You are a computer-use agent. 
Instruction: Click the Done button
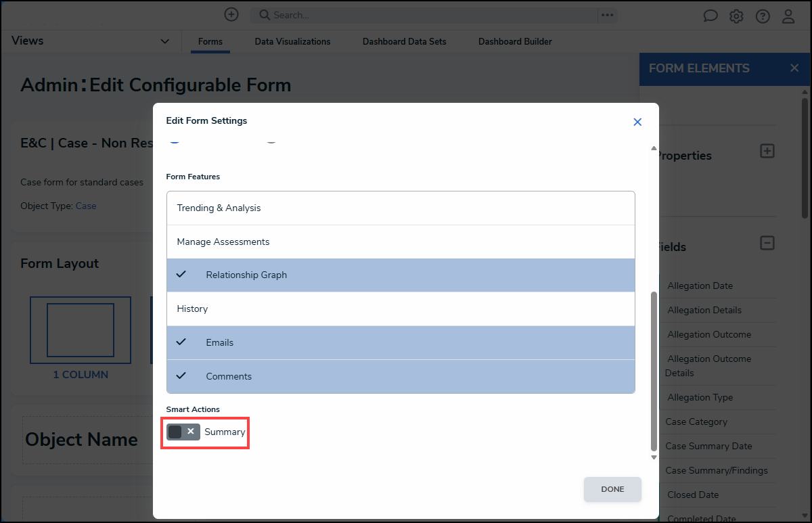612,489
